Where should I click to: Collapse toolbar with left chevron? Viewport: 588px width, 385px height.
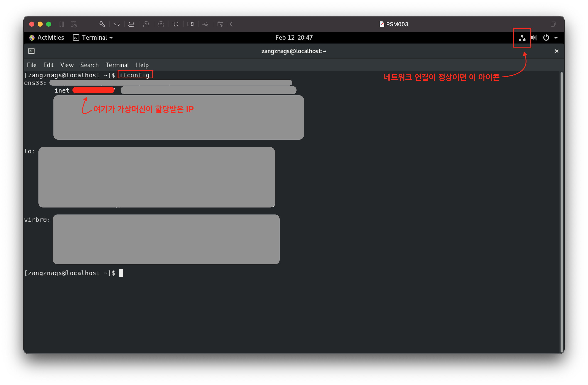click(231, 24)
